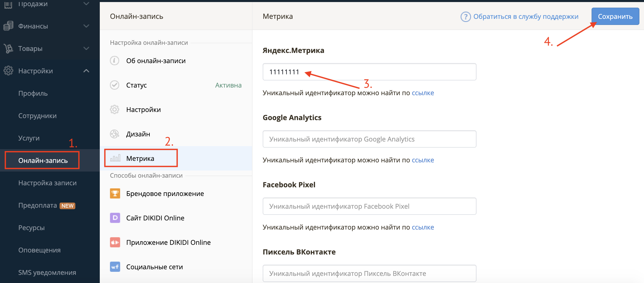
Task: Open Предоплата in the sidebar
Action: click(38, 205)
